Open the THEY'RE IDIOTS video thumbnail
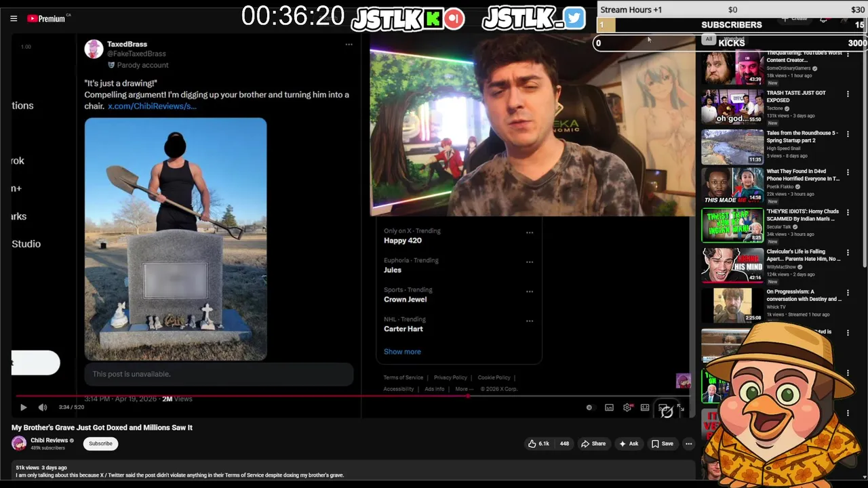This screenshot has height=488, width=868. (x=732, y=226)
